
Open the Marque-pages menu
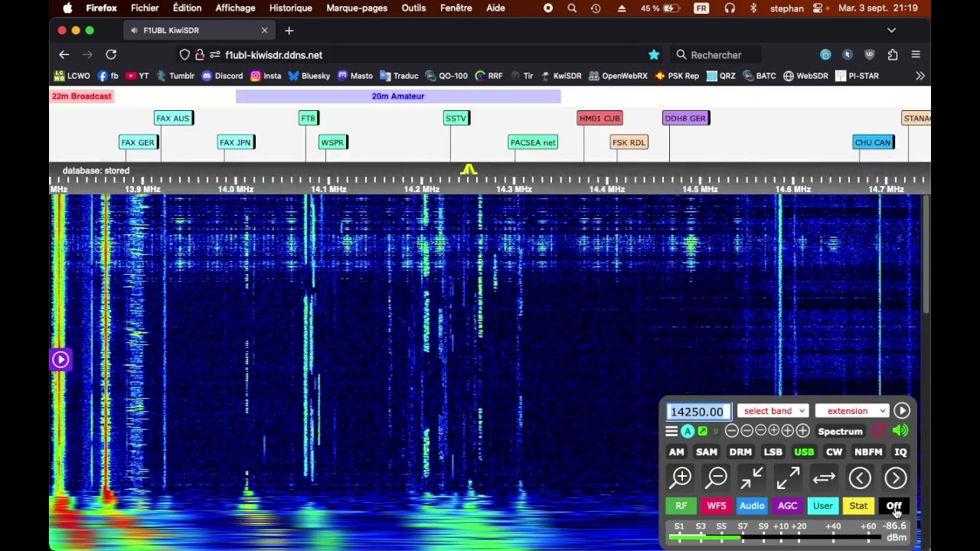357,8
